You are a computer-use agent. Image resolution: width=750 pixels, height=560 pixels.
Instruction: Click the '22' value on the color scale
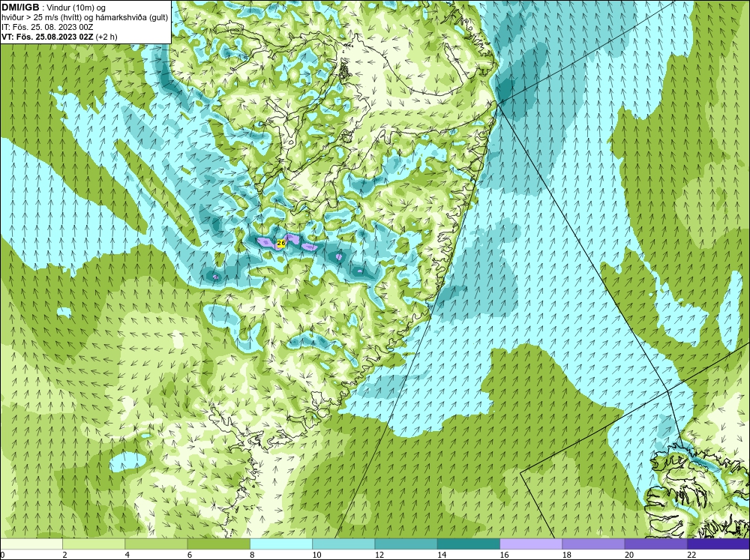tap(691, 556)
